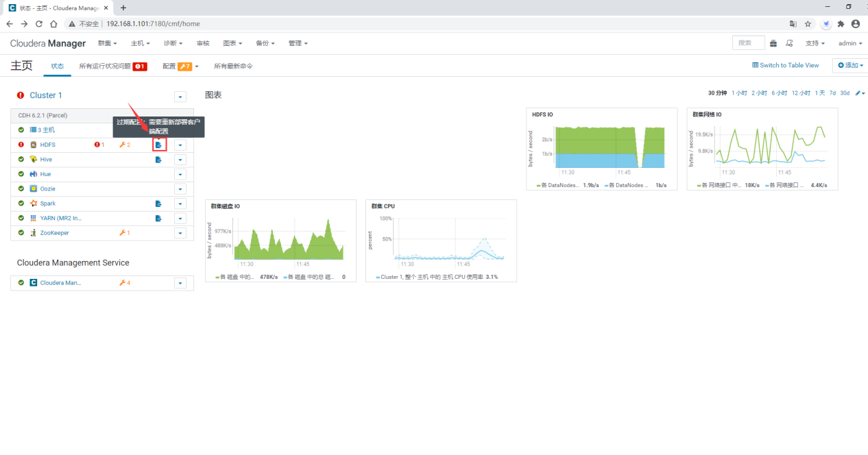Viewport: 868px width, 455px height.
Task: Go to 审核 in top navigation
Action: (x=203, y=43)
